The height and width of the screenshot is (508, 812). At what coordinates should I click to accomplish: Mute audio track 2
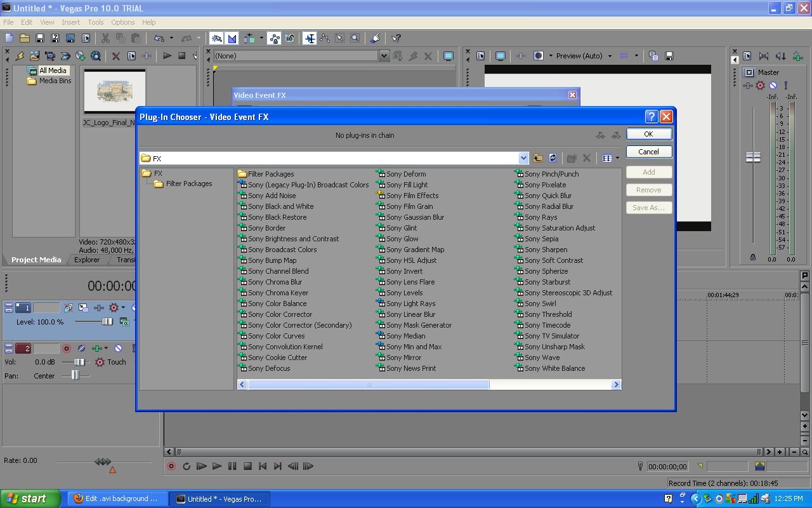(118, 348)
